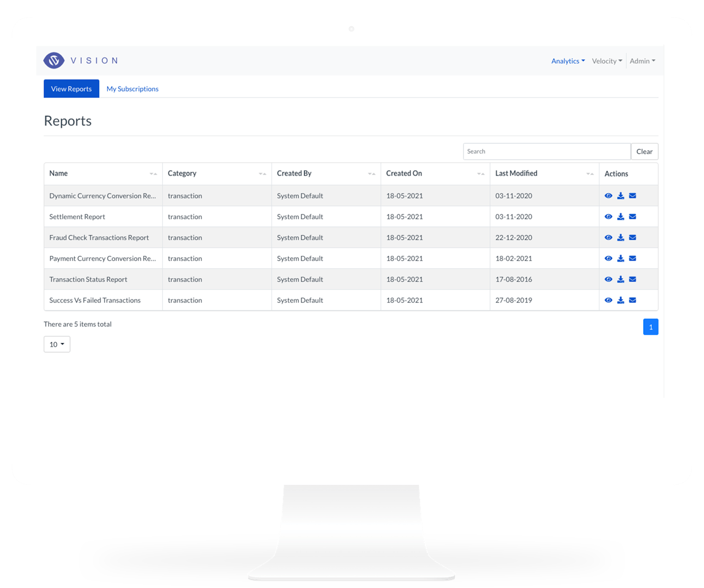Viewport: 704px width, 588px height.
Task: Open the page size dropdown showing 10
Action: (x=57, y=344)
